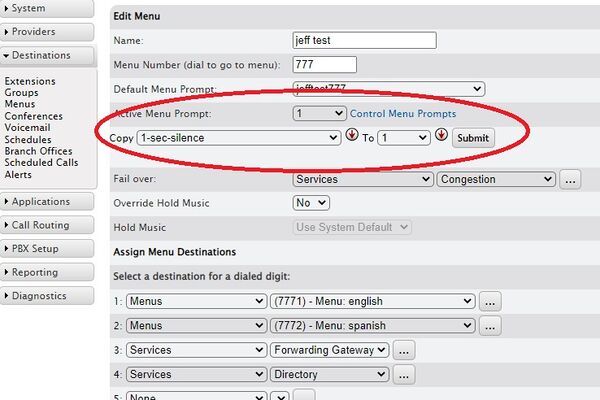The width and height of the screenshot is (600, 400).
Task: Open the Default Menu Prompt dropdown
Action: [x=389, y=90]
